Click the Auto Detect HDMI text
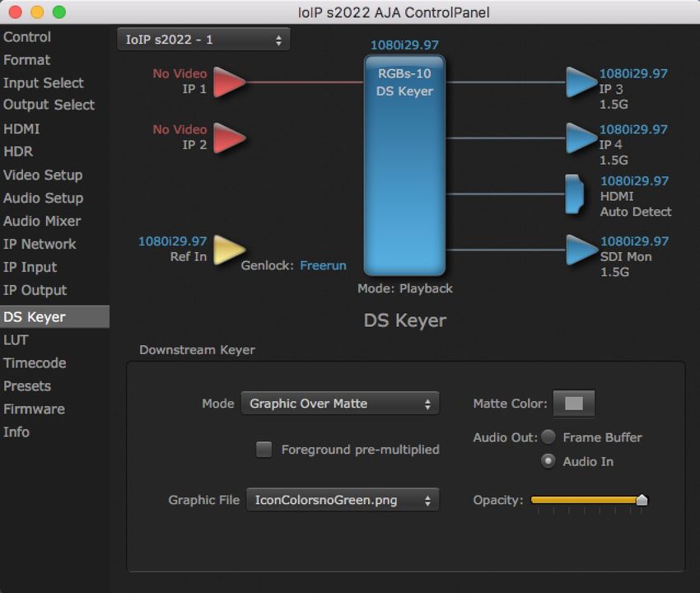 pos(636,212)
